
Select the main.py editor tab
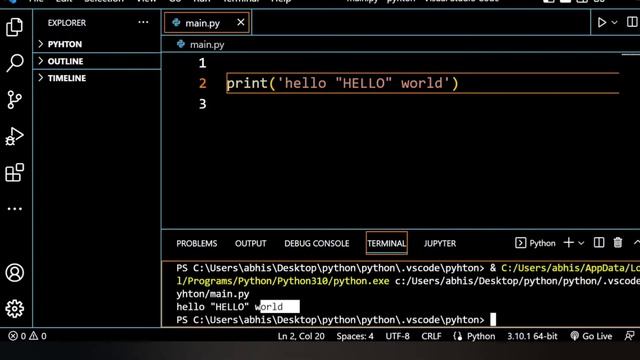click(207, 23)
